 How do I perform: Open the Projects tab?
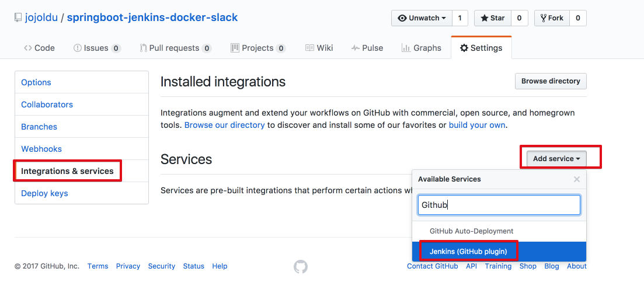[258, 48]
